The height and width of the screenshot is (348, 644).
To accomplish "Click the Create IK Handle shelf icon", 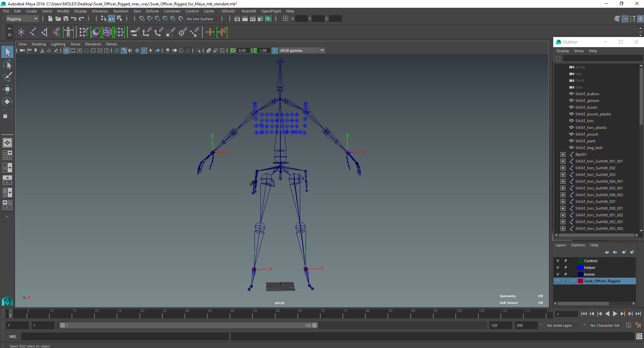I will click(45, 32).
